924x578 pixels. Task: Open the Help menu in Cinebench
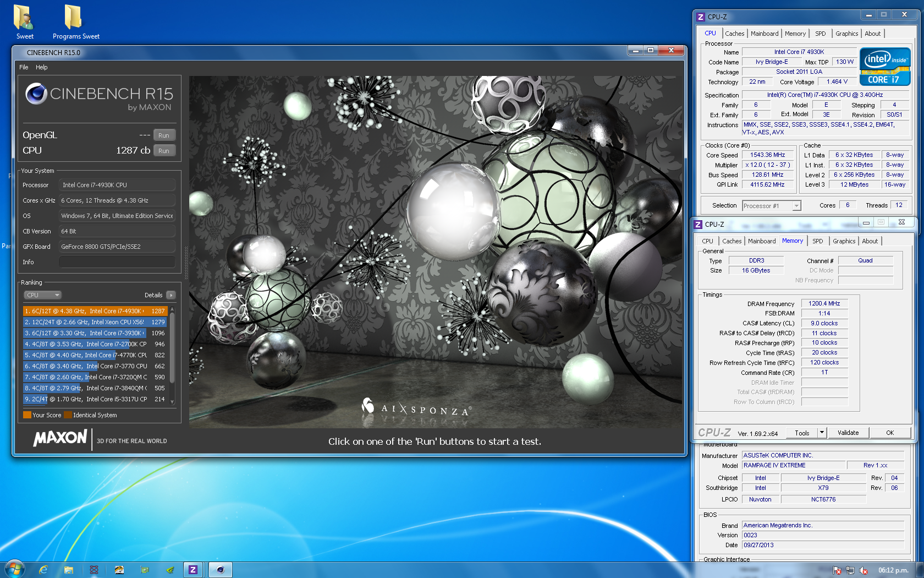pyautogui.click(x=42, y=67)
